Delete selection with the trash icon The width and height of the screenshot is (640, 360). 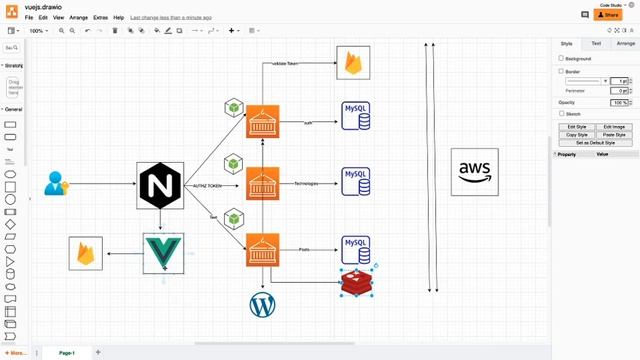[115, 31]
